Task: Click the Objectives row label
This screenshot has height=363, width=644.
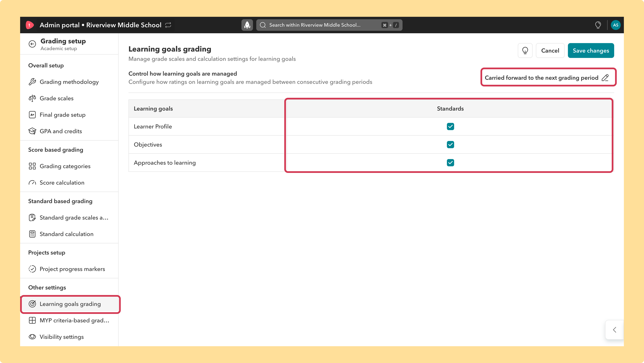Action: (148, 145)
